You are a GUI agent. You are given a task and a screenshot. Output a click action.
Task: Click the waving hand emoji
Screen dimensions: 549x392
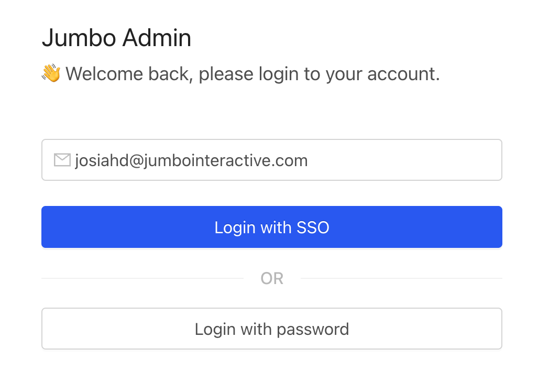(x=51, y=73)
